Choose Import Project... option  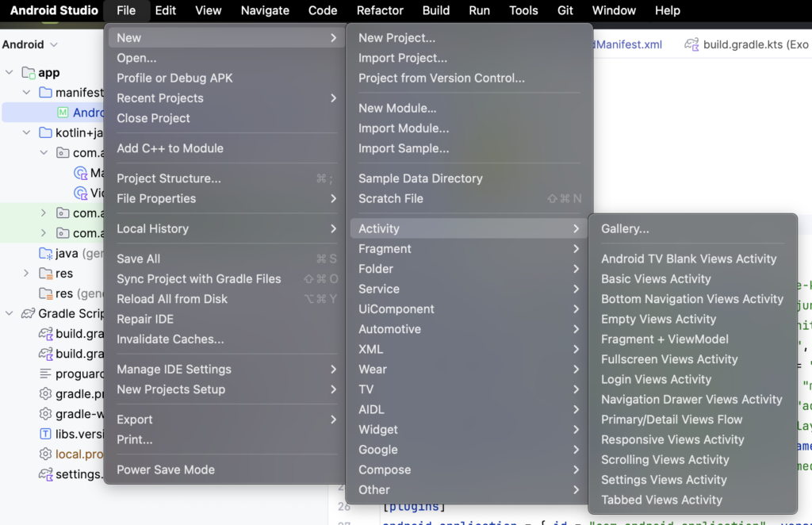[x=468, y=58]
